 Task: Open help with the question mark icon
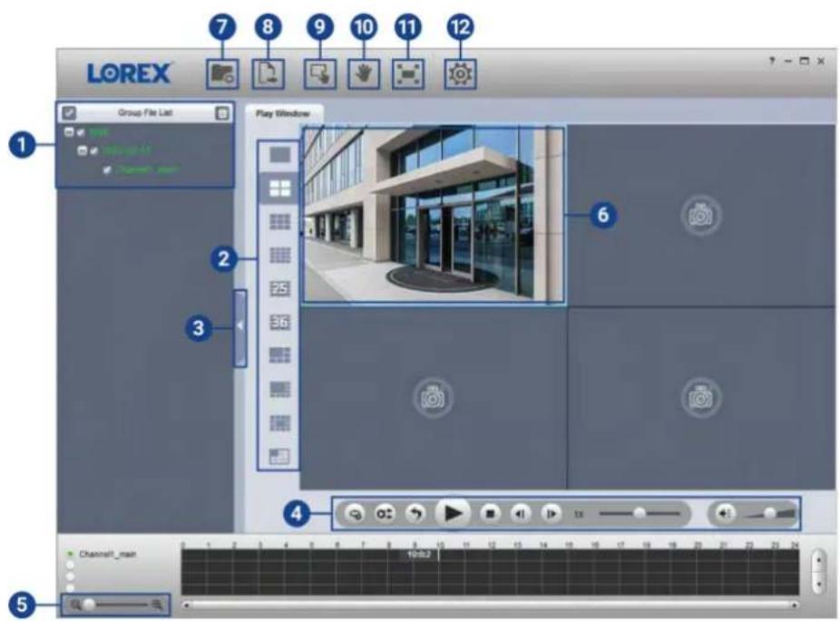pyautogui.click(x=772, y=61)
